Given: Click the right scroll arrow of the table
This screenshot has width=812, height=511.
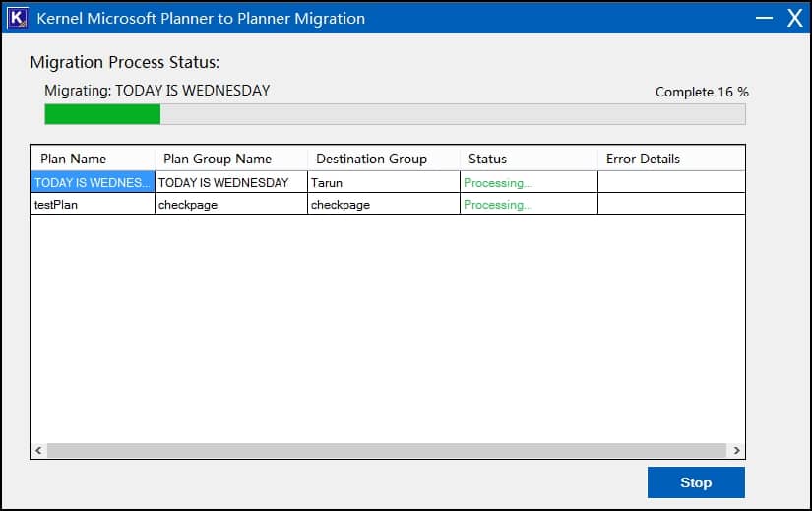Looking at the screenshot, I should point(737,450).
